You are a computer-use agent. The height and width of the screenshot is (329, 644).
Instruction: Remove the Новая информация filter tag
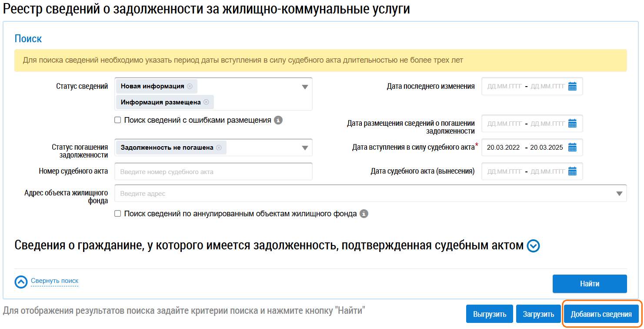point(190,86)
